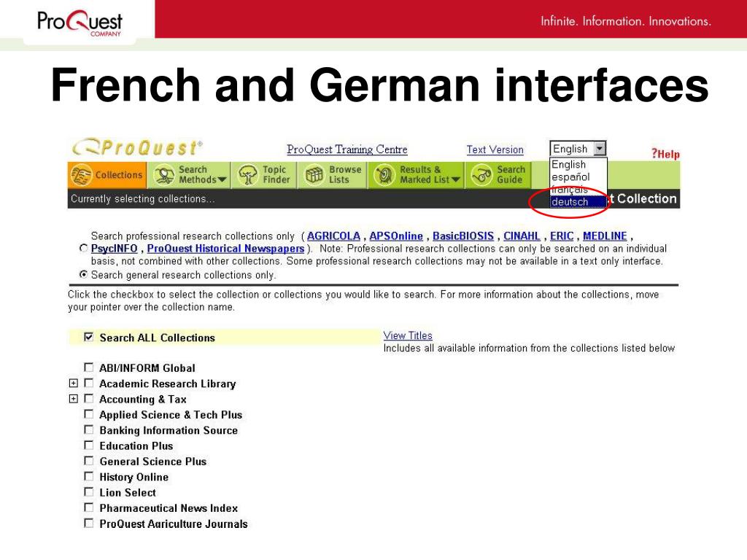Open Search Methods dropdown arrow

222,179
